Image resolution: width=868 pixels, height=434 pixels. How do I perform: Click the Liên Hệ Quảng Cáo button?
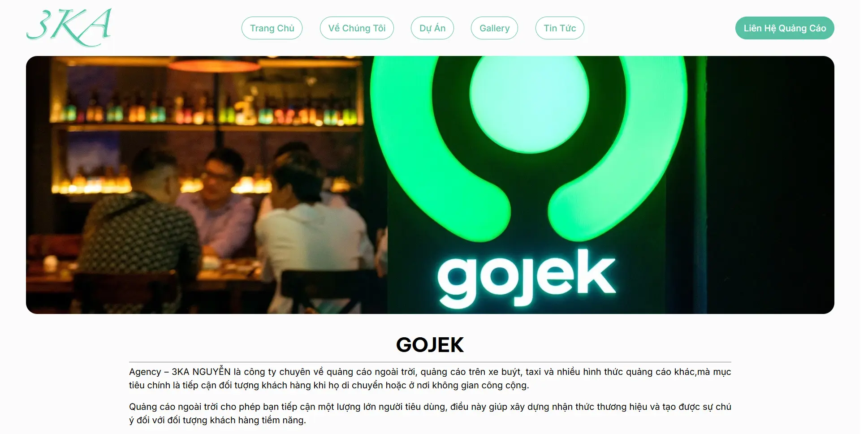click(x=785, y=28)
